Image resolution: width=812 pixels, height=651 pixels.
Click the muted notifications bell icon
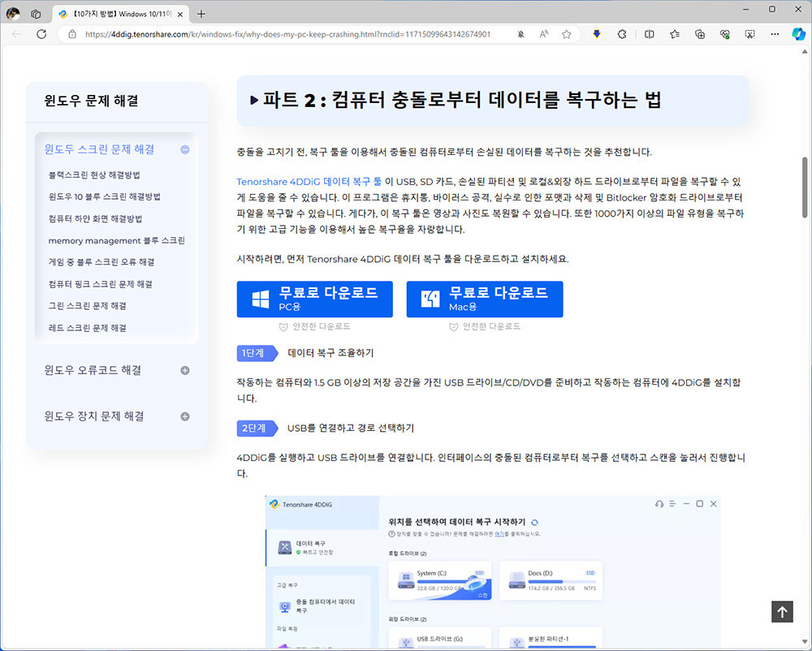point(521,34)
